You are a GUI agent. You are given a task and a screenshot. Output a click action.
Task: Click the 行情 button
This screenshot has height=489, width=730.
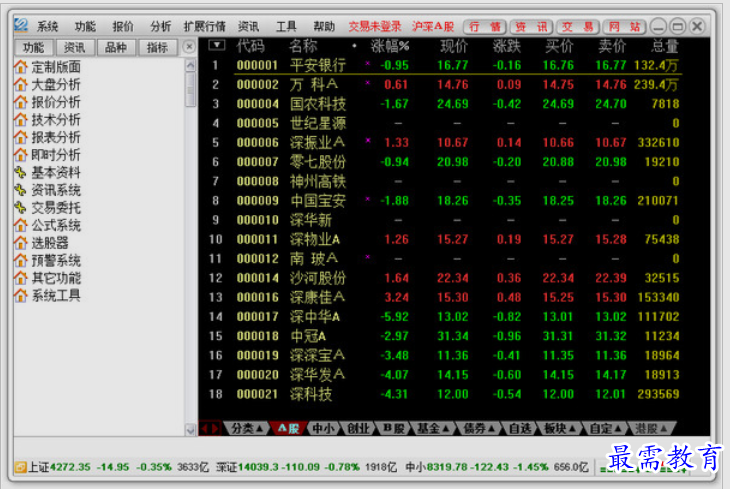coord(485,27)
